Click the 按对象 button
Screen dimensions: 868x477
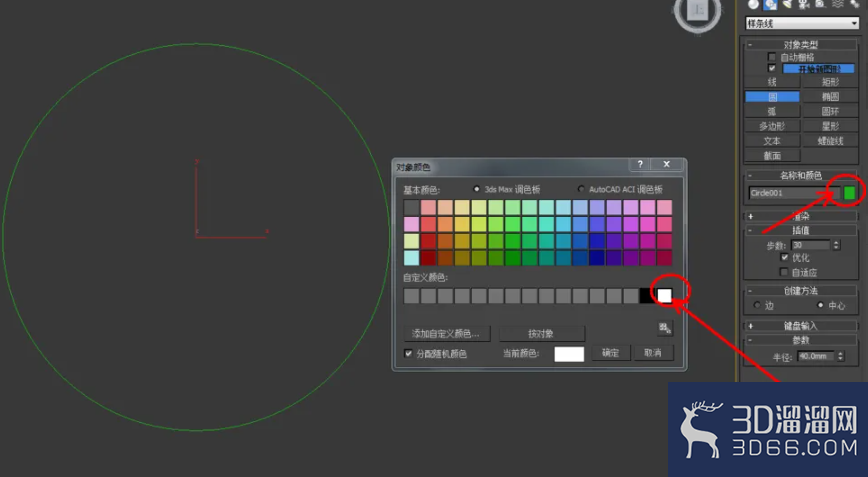pos(541,334)
